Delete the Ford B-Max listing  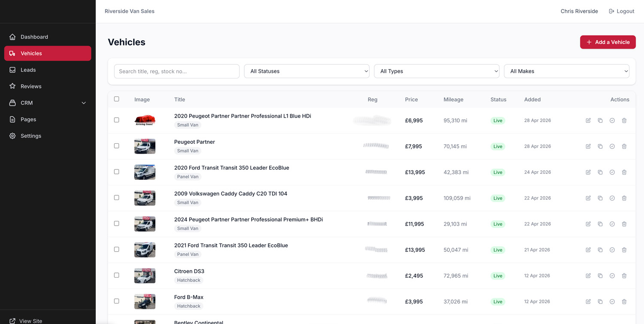pyautogui.click(x=624, y=302)
